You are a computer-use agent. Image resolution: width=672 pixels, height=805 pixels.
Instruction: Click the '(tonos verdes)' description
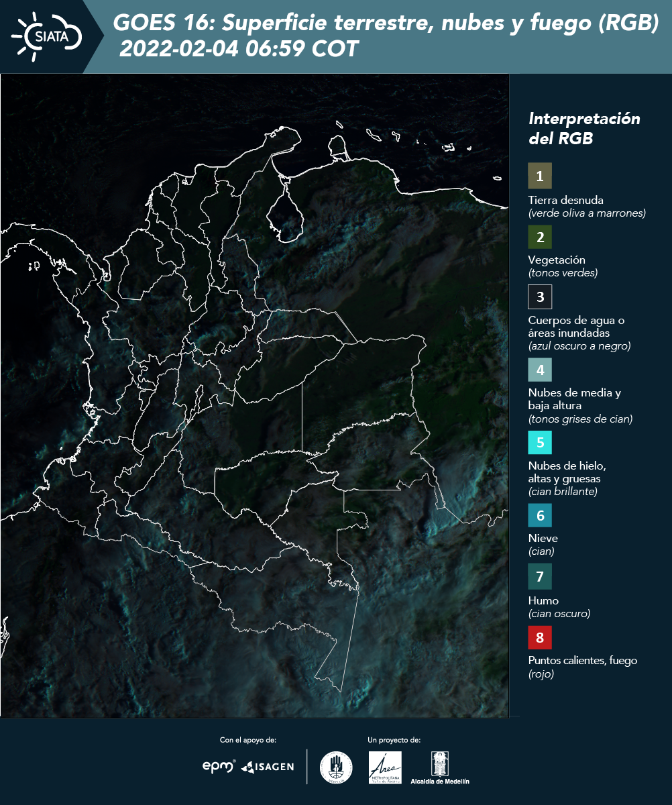point(563,273)
